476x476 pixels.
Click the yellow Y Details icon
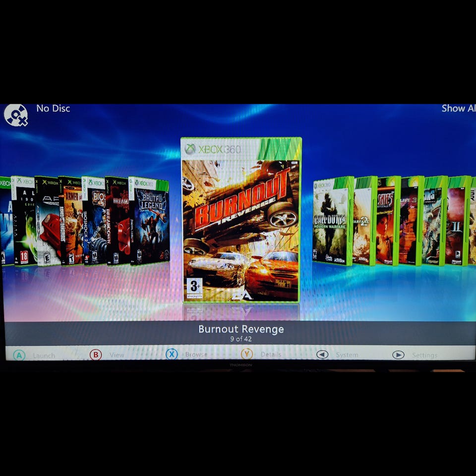tap(247, 354)
